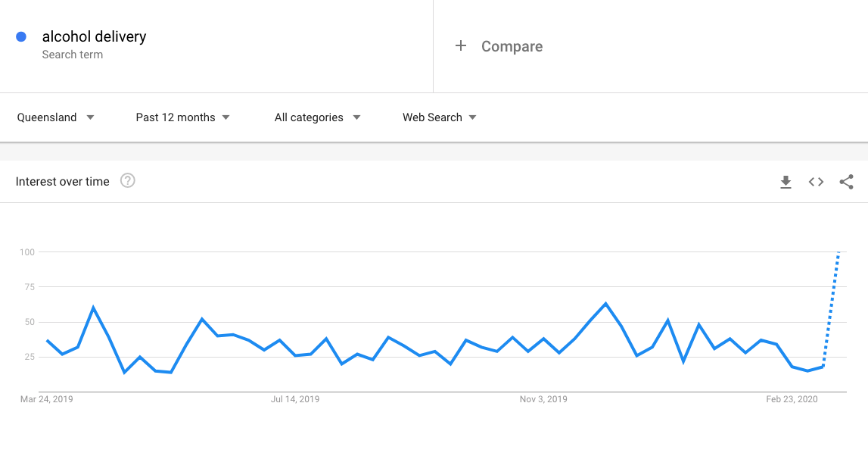Open the embed code icon
Screen dimensions: 868x453
[816, 182]
